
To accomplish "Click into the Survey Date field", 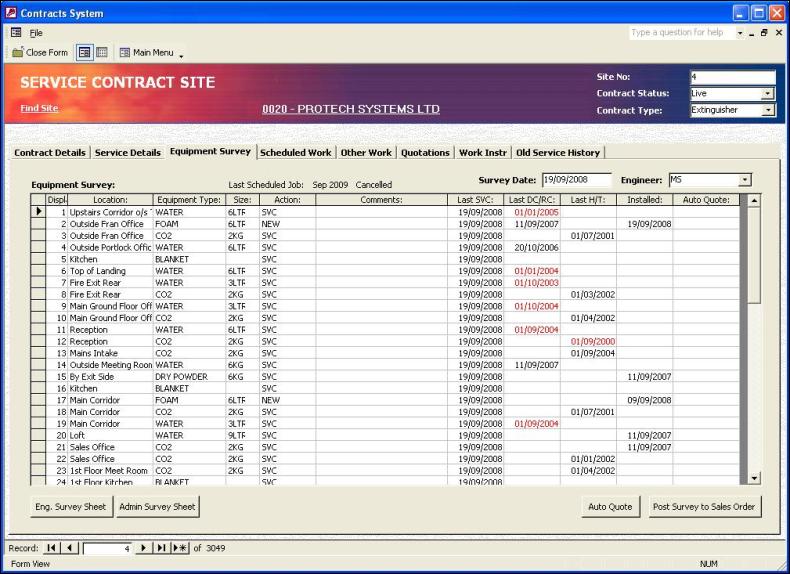I will pyautogui.click(x=576, y=180).
